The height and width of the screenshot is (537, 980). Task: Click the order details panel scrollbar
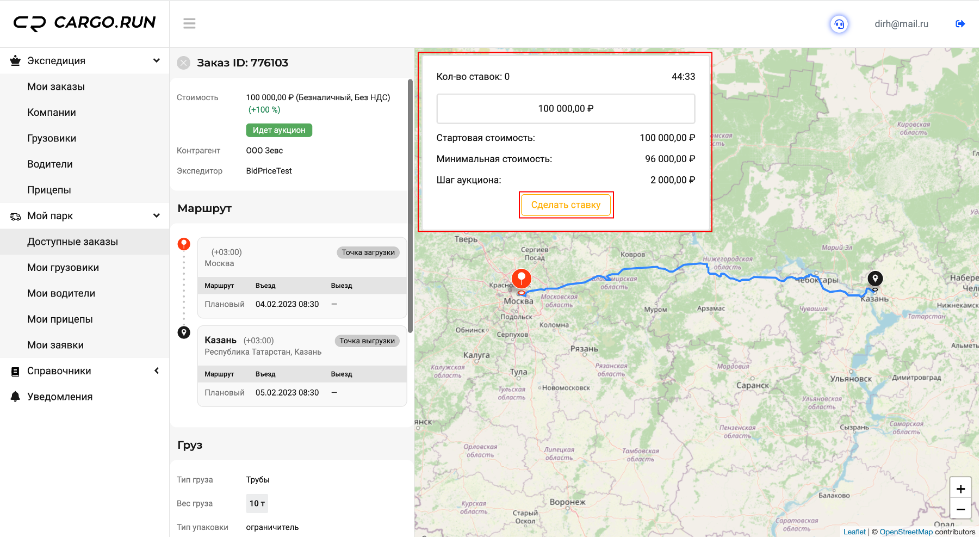coord(410,206)
